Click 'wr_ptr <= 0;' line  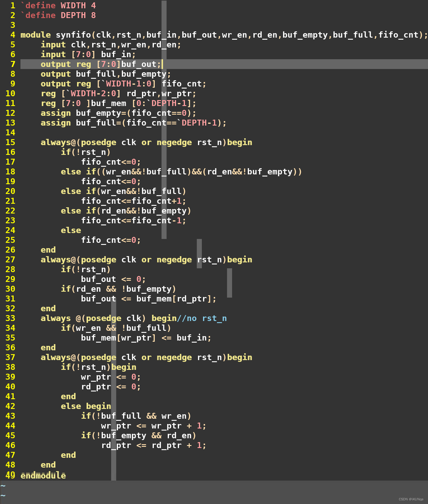click(x=111, y=377)
